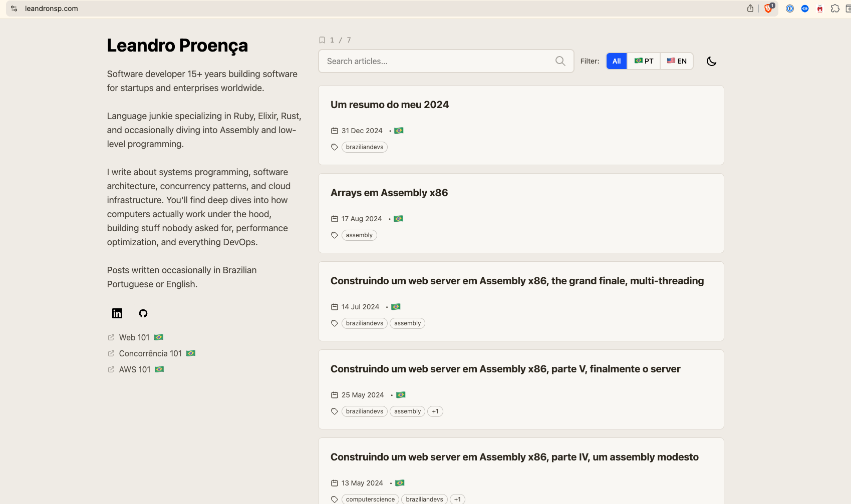Expand the +1 tag on 25 May post
Image resolution: width=851 pixels, height=504 pixels.
tap(435, 411)
